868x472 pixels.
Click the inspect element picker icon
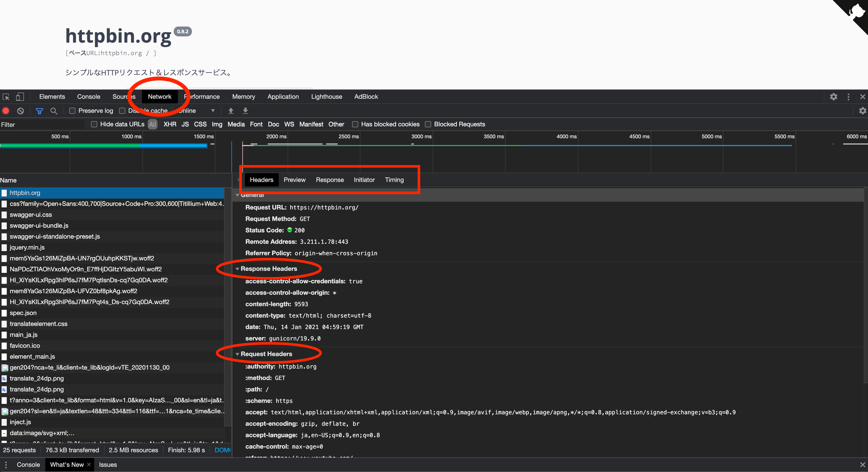[6, 97]
